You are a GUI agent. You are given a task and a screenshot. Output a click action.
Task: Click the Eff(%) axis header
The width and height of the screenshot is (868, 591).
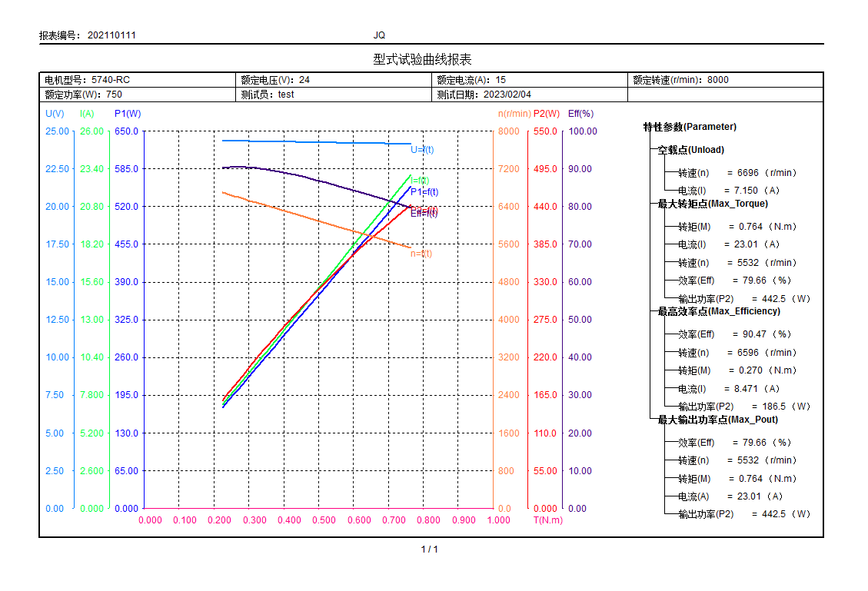(x=580, y=114)
